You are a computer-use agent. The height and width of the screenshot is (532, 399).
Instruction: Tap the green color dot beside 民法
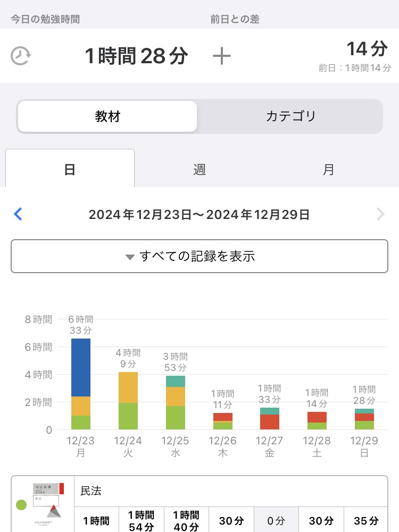point(21,504)
